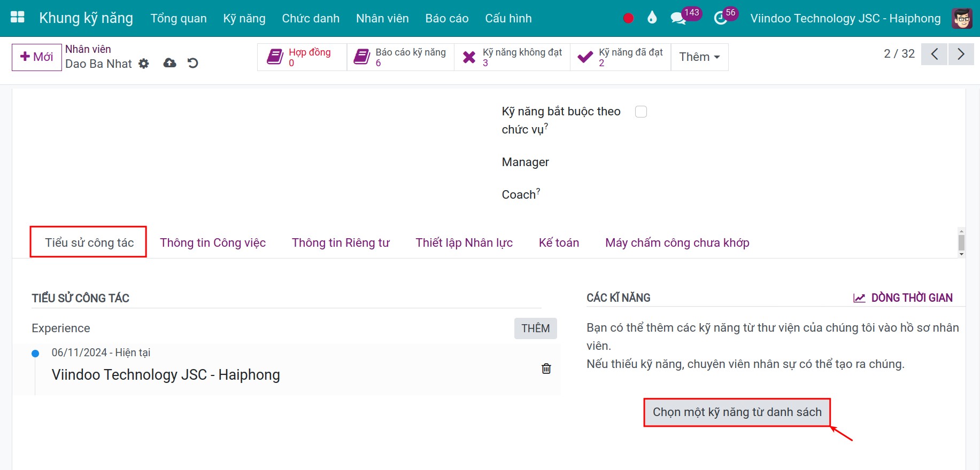Screen dimensions: 980x470
Task: Open the Báo cáo kỹ năng stat button
Action: click(400, 57)
